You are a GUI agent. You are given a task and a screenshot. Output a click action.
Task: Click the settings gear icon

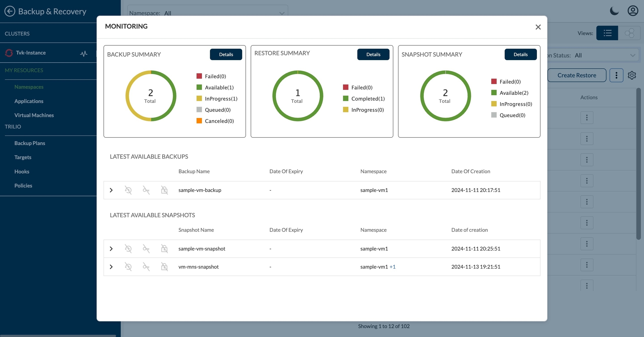click(632, 75)
